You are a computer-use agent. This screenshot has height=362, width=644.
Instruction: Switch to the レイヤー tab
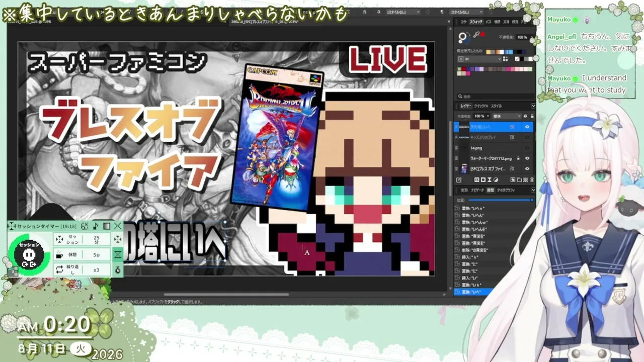(466, 106)
